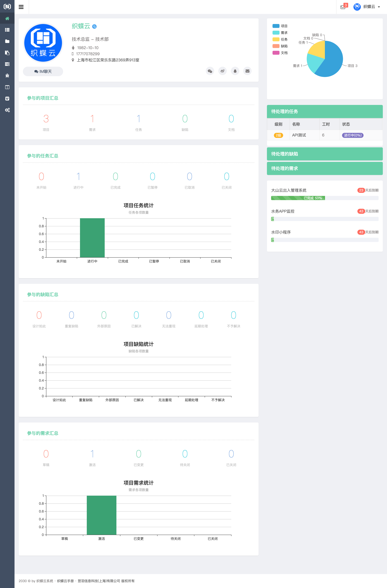Click the IM聊天 button
The width and height of the screenshot is (387, 588).
pos(43,71)
